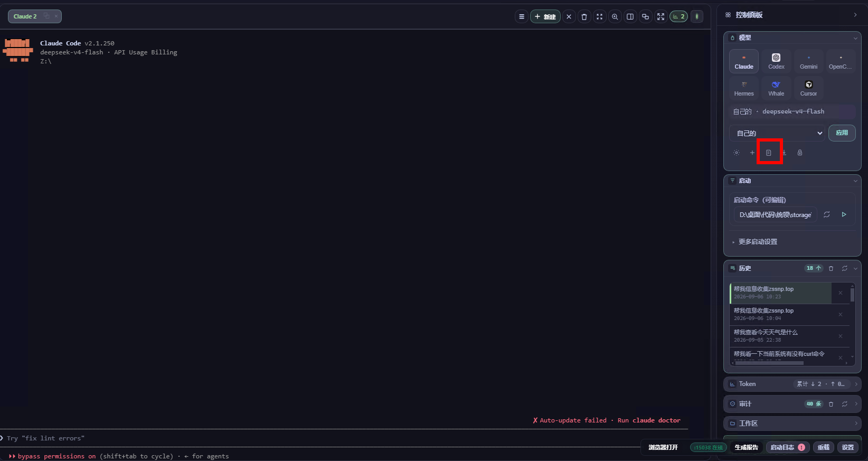This screenshot has height=461, width=868.
Task: Click the download icon in the 模型 panel
Action: (784, 153)
